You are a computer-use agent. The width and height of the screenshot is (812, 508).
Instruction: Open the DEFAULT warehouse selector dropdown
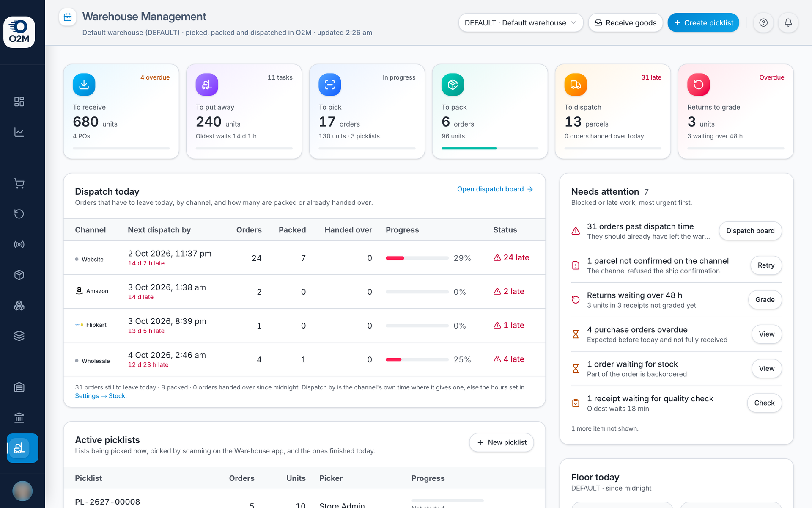point(521,23)
